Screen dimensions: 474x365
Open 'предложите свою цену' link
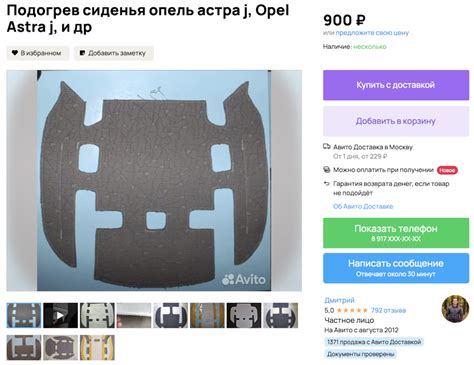tap(372, 33)
